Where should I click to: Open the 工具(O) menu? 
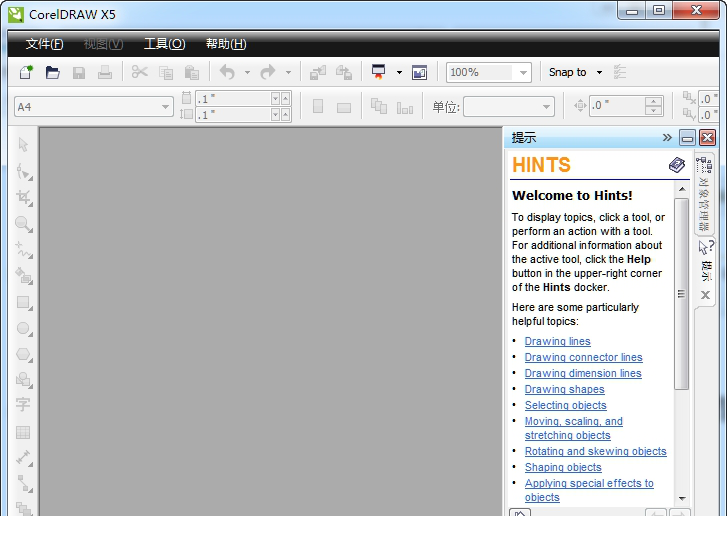(165, 44)
